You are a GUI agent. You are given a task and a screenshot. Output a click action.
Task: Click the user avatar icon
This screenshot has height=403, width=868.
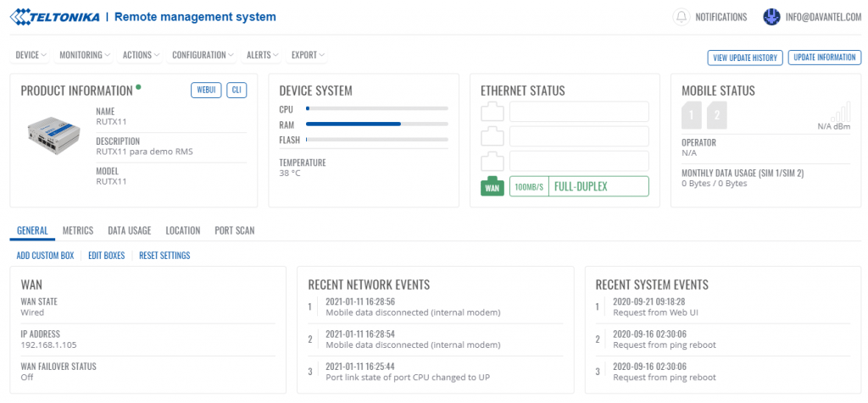(x=771, y=17)
